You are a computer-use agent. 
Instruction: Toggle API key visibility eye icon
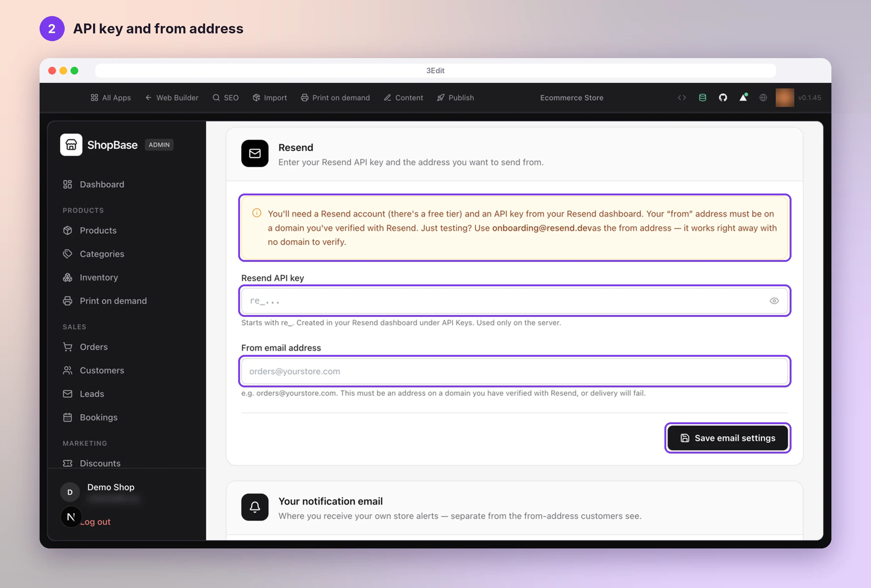(774, 301)
